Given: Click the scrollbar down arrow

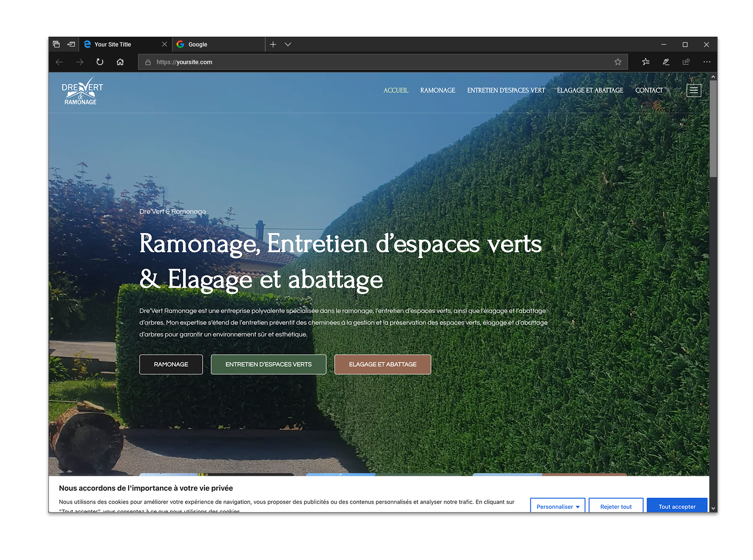Looking at the screenshot, I should click(x=713, y=508).
